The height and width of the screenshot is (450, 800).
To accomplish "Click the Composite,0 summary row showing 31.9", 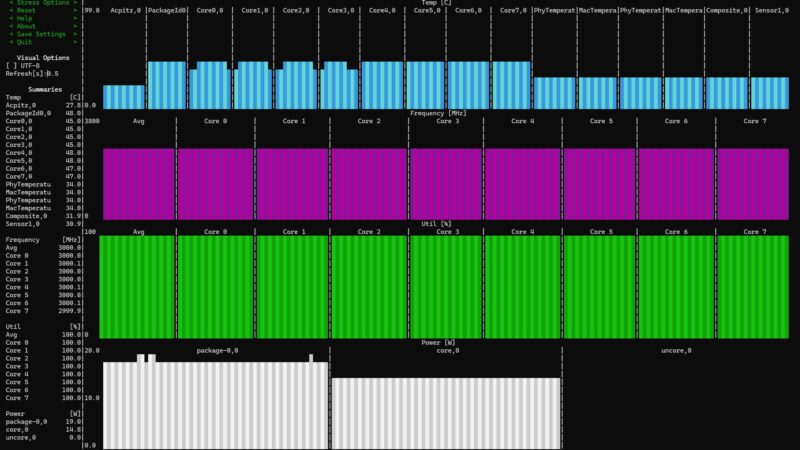I will click(43, 216).
